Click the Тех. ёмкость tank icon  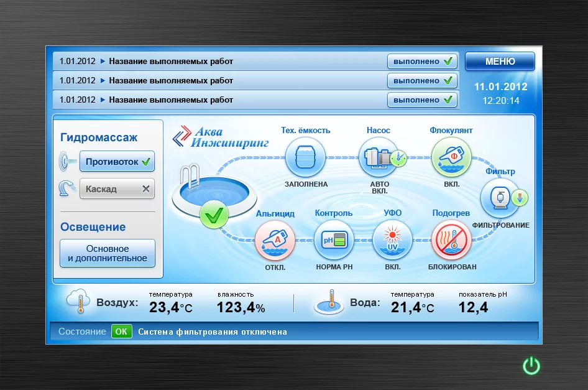coord(305,157)
